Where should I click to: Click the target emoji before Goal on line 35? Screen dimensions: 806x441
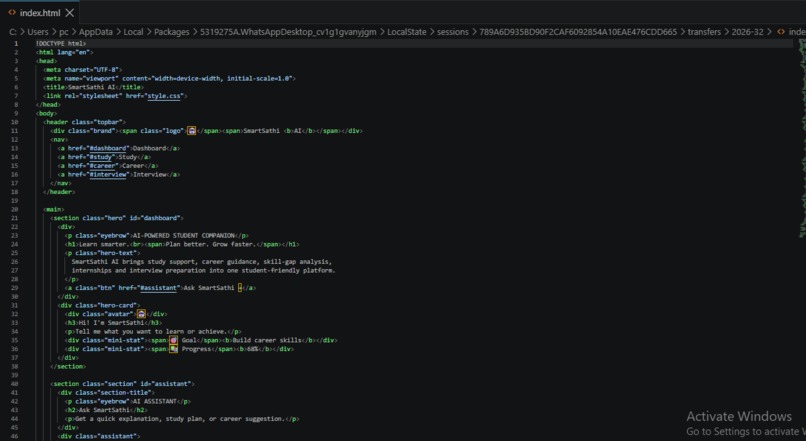point(173,340)
